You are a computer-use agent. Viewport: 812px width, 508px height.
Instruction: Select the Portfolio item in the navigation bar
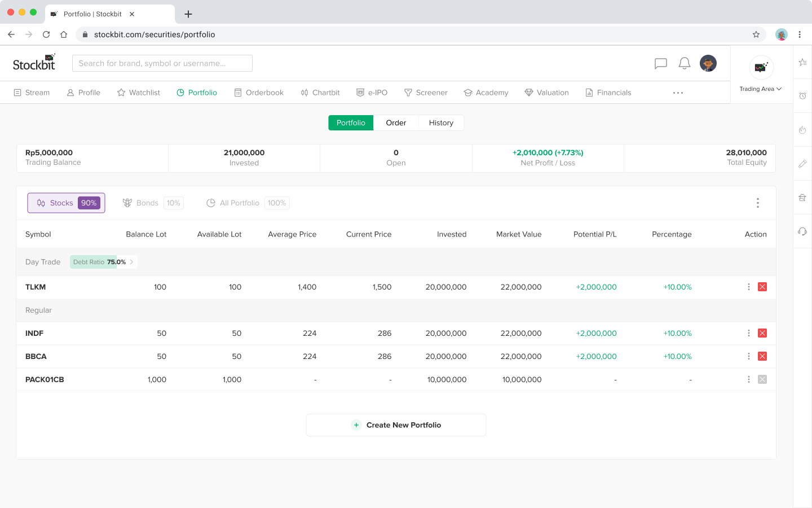[x=197, y=93]
